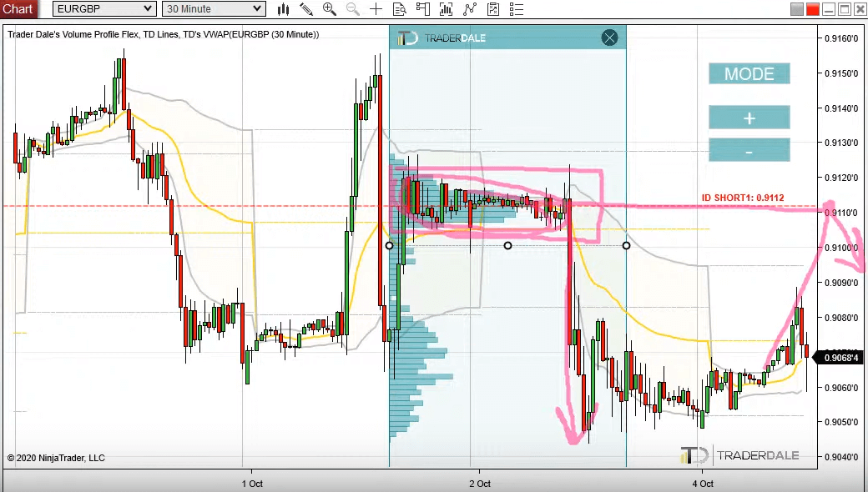This screenshot has width=868, height=492.
Task: Click the 0.9080'0 price axis label
Action: pyautogui.click(x=841, y=318)
